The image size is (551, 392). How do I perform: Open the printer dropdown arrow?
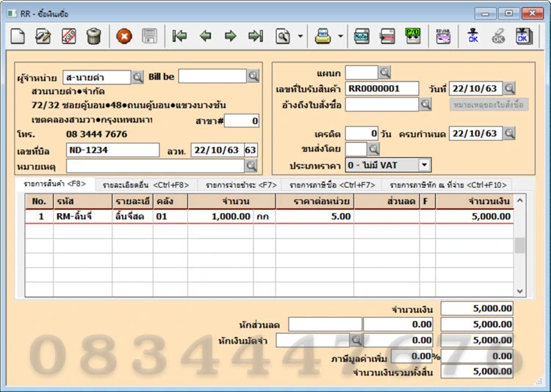[x=340, y=36]
